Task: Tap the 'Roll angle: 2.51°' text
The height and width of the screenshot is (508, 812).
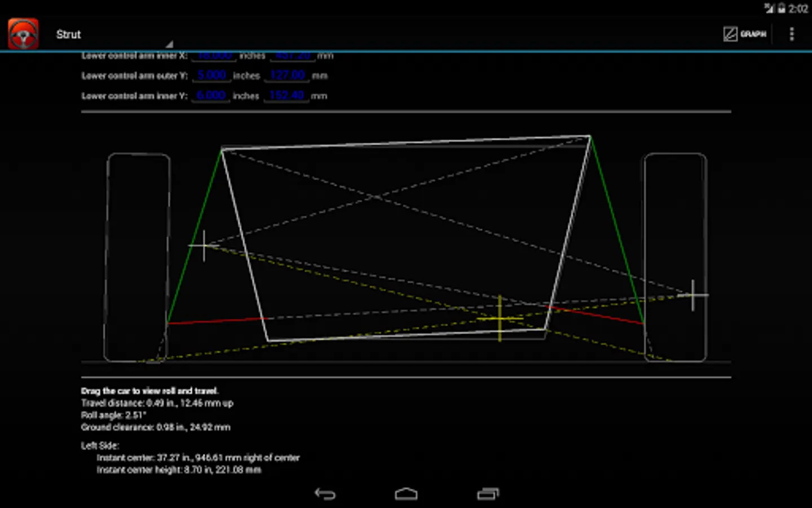Action: coord(113,415)
